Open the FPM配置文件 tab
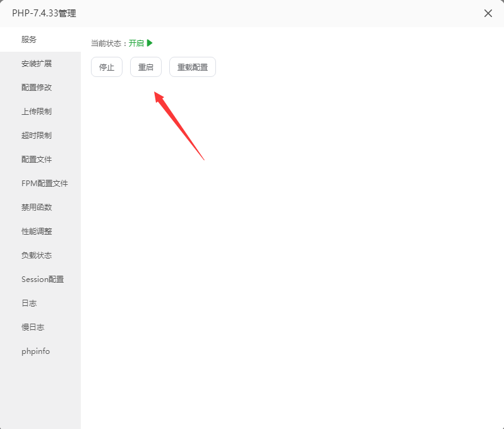 pyautogui.click(x=44, y=184)
